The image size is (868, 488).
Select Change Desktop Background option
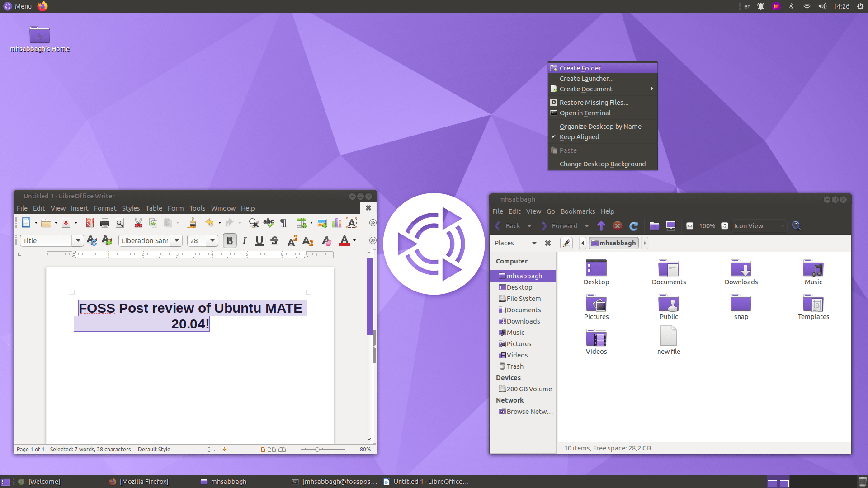[602, 164]
